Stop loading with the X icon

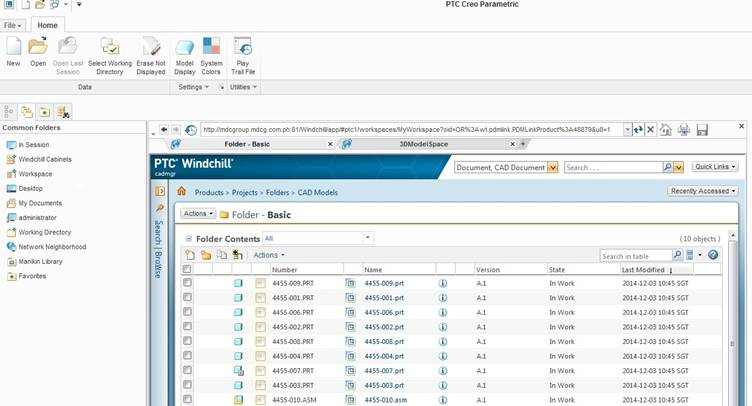coord(650,129)
